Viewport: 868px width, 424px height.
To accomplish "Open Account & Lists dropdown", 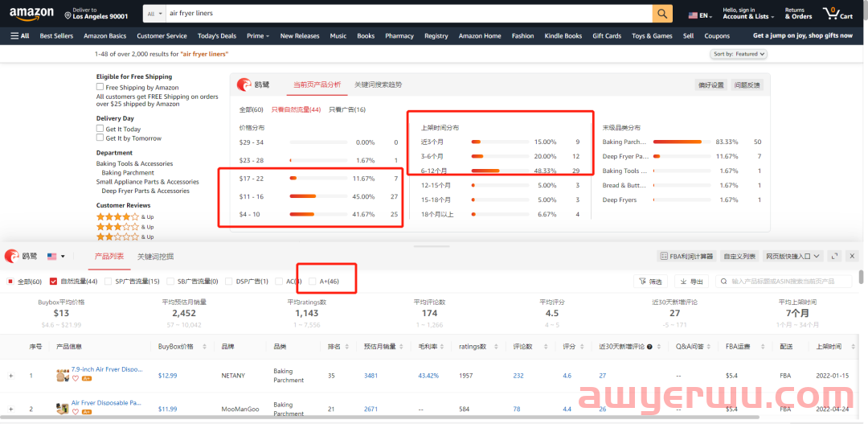I will click(x=748, y=14).
